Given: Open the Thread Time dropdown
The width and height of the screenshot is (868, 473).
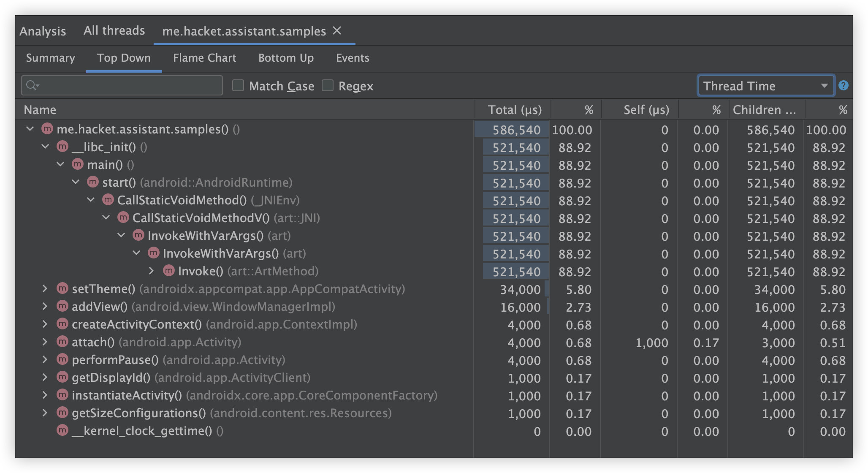Looking at the screenshot, I should click(x=765, y=86).
